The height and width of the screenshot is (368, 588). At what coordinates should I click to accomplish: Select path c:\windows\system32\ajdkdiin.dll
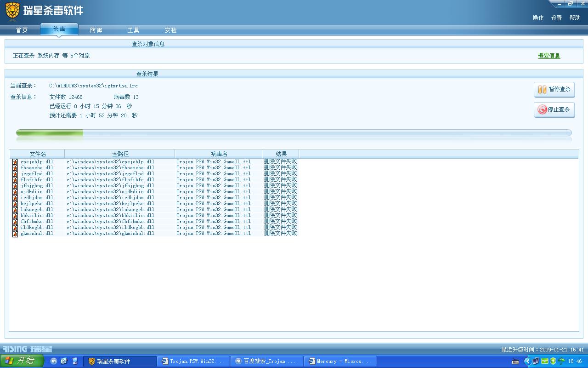tap(110, 192)
